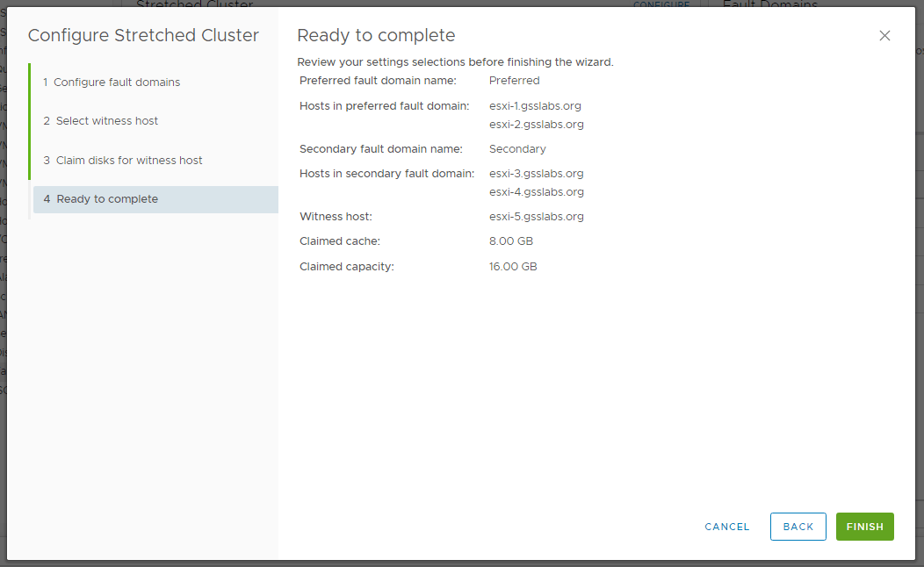Close the Configure Stretched Cluster wizard

coord(884,36)
